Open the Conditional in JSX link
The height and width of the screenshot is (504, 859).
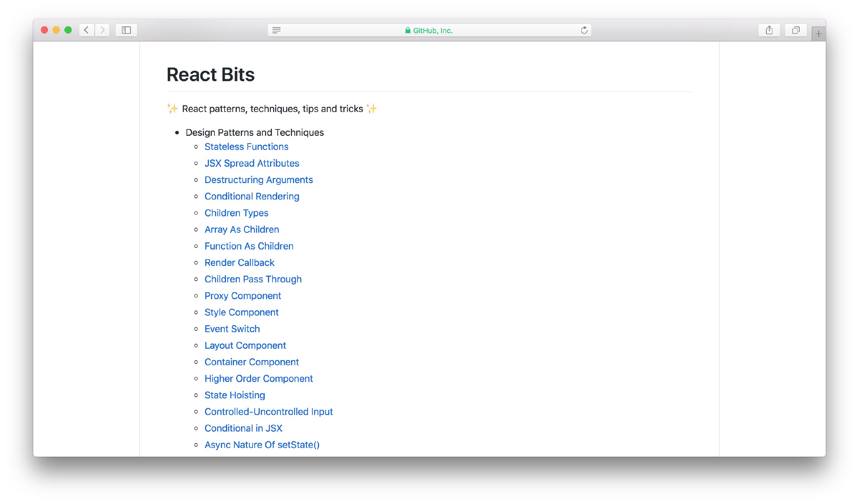[x=243, y=429]
